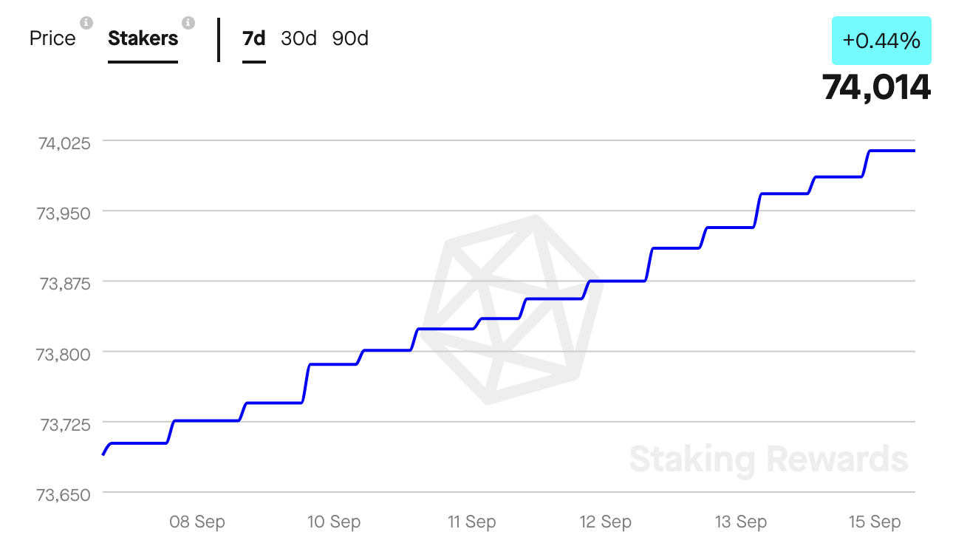Click the info icon beside Stakers
Image resolution: width=953 pixels, height=560 pixels.
coord(188,23)
